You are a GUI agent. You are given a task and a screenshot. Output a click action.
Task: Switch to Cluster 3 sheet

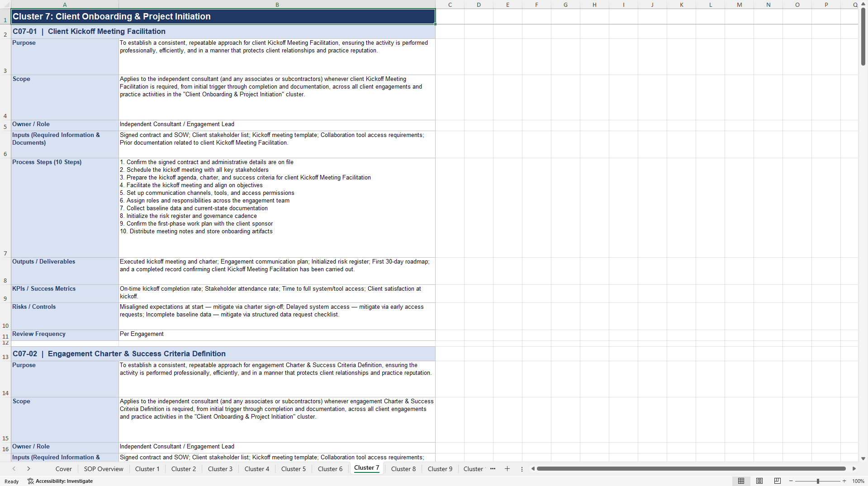tap(220, 469)
